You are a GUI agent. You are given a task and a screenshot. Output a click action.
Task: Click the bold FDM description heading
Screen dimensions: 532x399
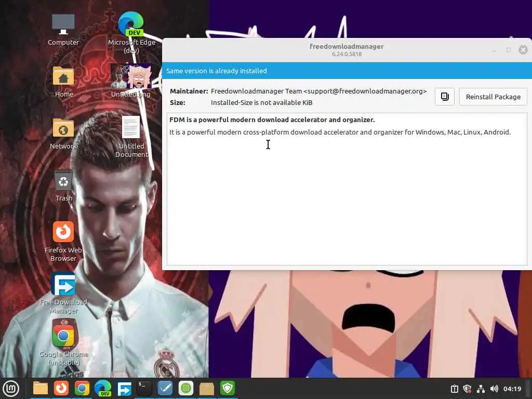pyautogui.click(x=272, y=120)
